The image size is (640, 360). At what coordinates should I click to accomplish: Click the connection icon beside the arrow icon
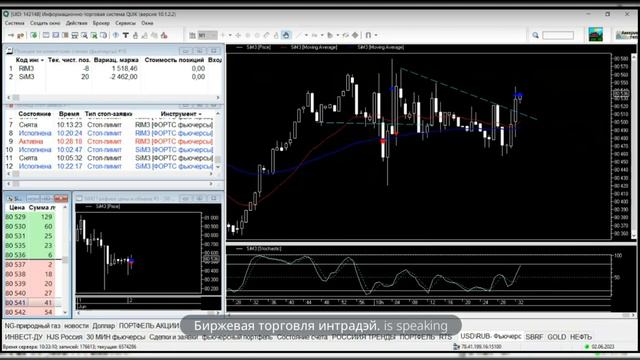point(20,36)
